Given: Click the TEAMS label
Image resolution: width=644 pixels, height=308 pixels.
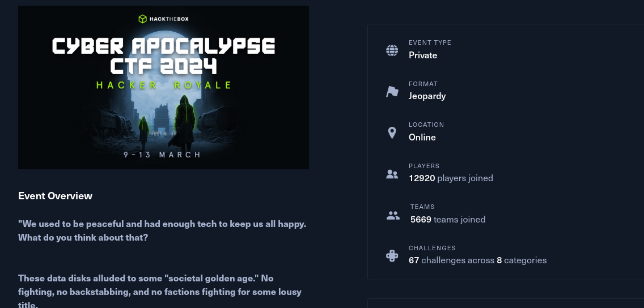Looking at the screenshot, I should pos(422,207).
